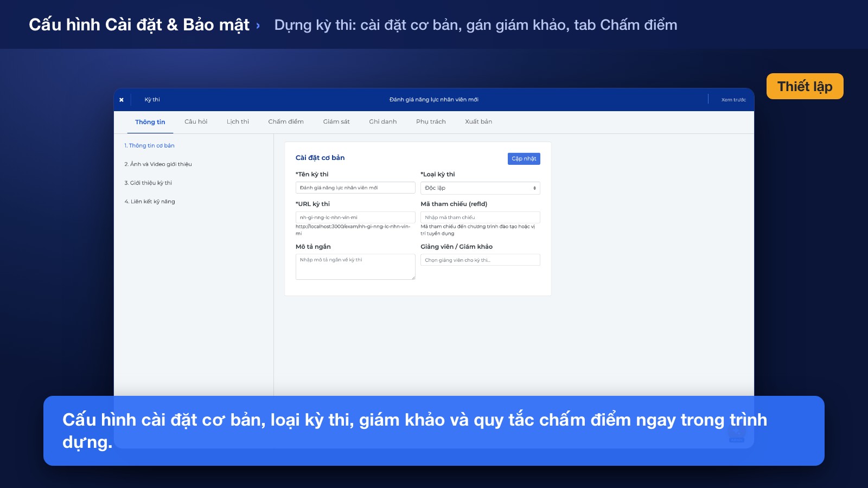Screen dimensions: 868x488
Task: Open 2. Ảnh và Video giới thiệu section
Action: (x=158, y=164)
